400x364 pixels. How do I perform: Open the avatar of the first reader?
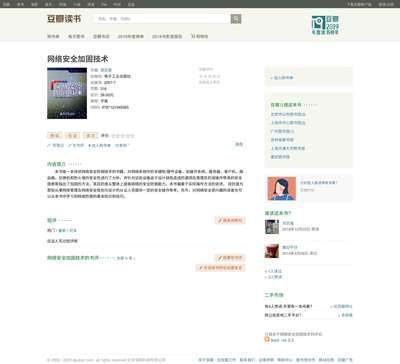click(272, 227)
